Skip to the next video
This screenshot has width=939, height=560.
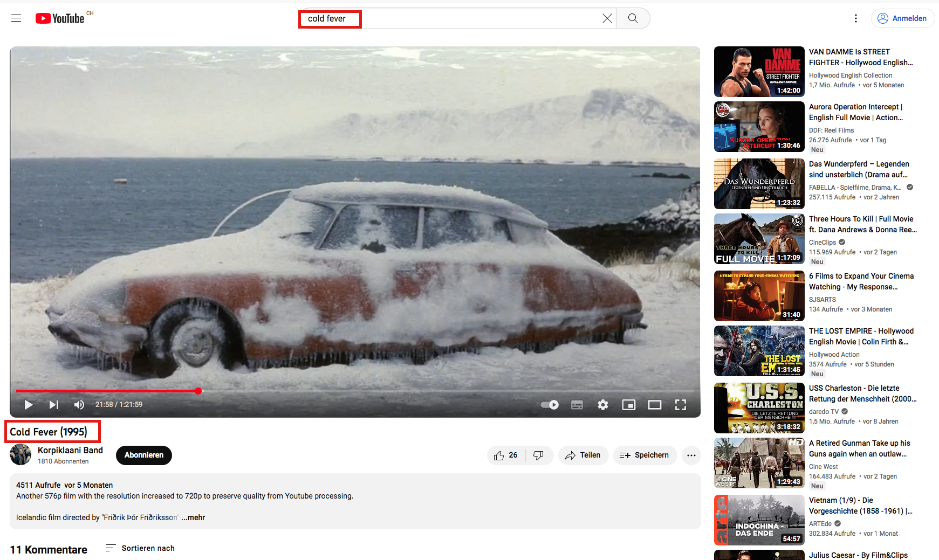[54, 405]
